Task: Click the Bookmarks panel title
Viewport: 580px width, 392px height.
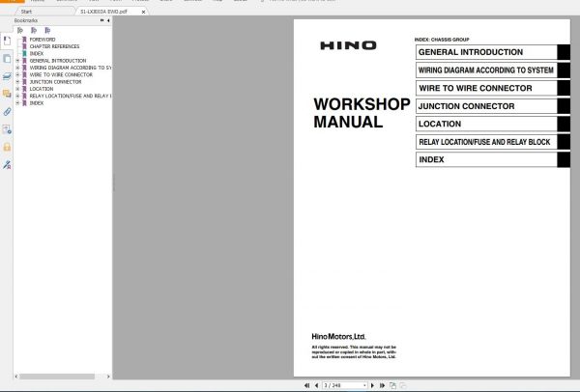Action: coord(26,20)
